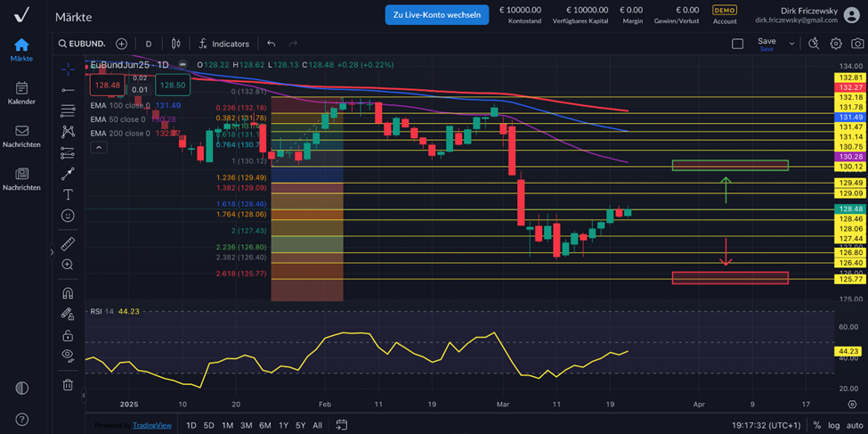Toggle magnet mode for drawings
Image resolution: width=868 pixels, height=434 pixels.
(68, 293)
